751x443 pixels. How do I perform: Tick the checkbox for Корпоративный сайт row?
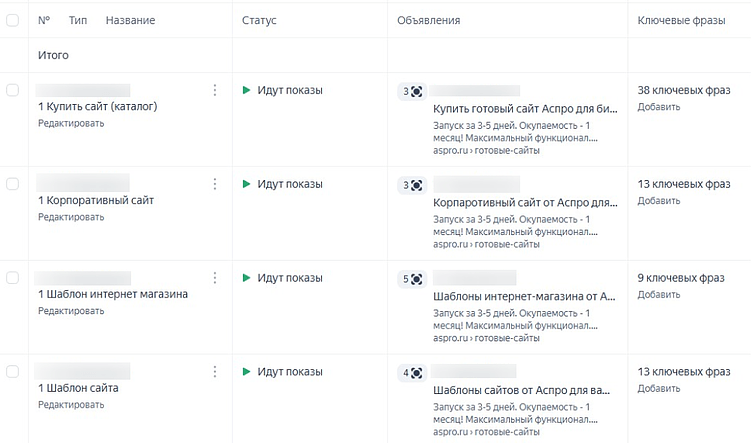13,184
